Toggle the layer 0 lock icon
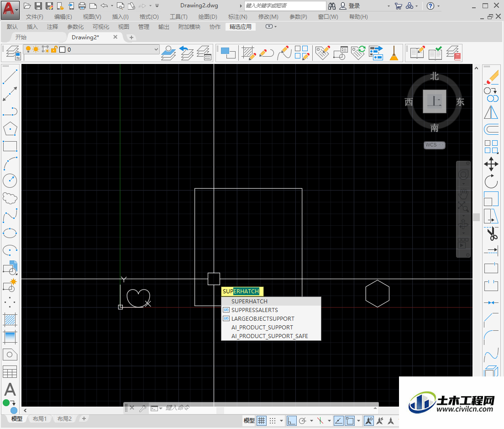504x429 pixels. [x=54, y=49]
